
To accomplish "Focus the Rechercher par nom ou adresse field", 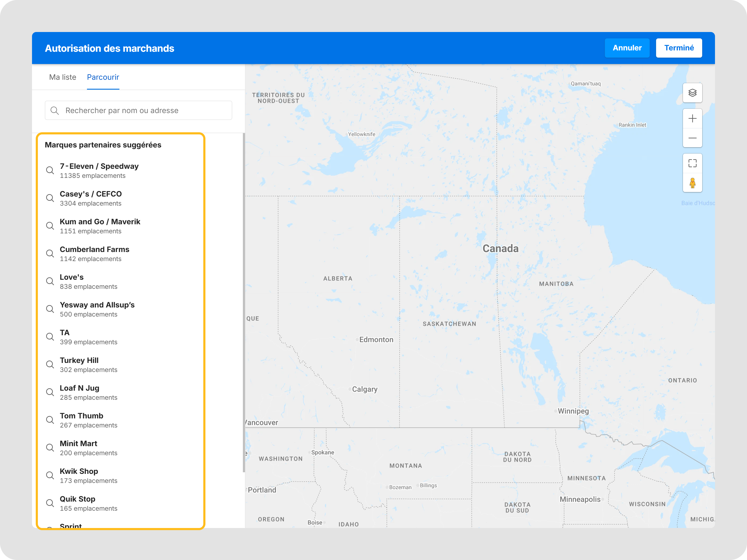I will [x=138, y=110].
